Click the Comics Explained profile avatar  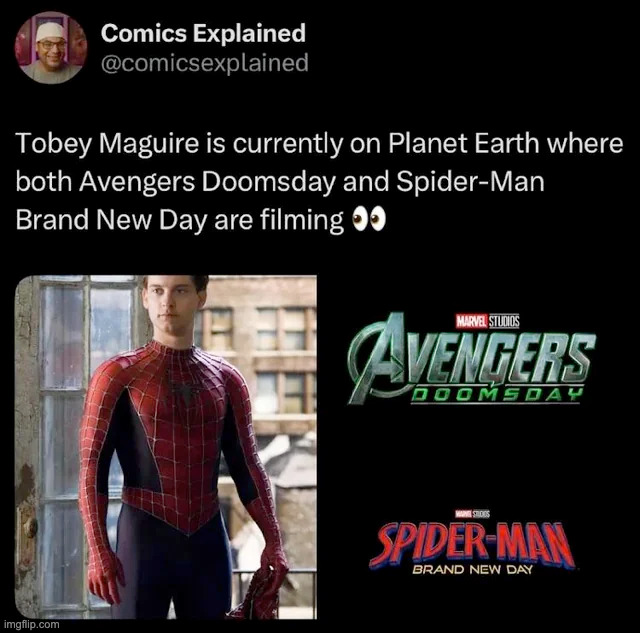click(51, 47)
